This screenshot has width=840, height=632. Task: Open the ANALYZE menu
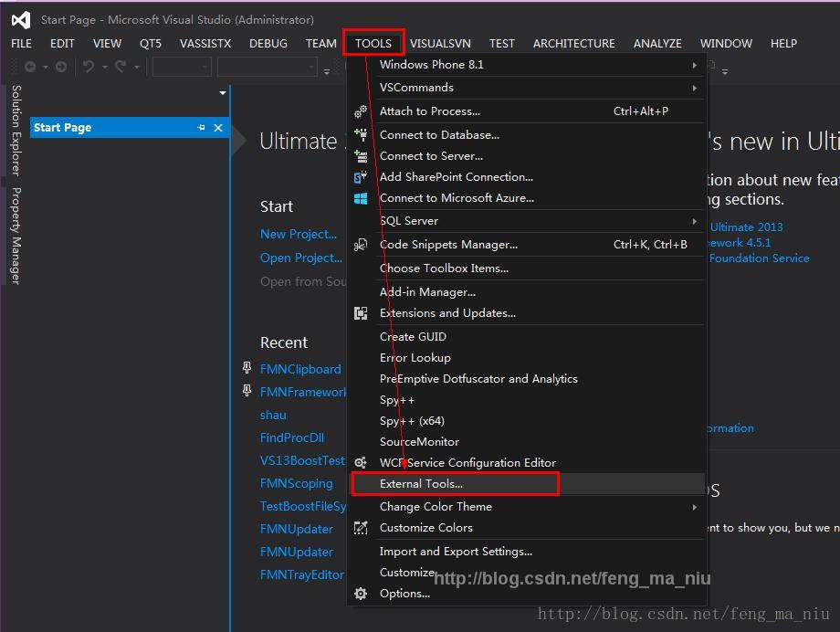657,44
